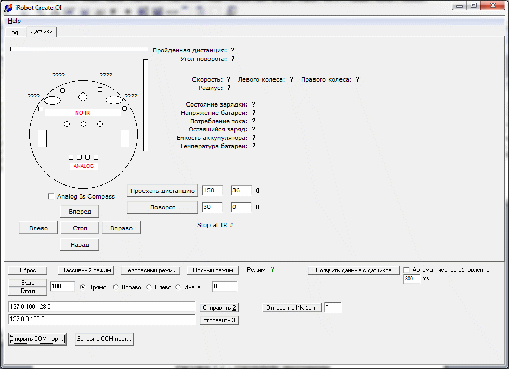Click the write to PIN button
Viewport: 510px width, 370px height.
coord(292,307)
